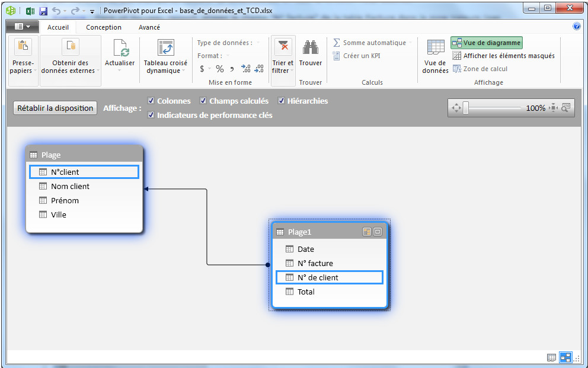The width and height of the screenshot is (588, 368).
Task: Redo the last undone action
Action: [x=75, y=11]
